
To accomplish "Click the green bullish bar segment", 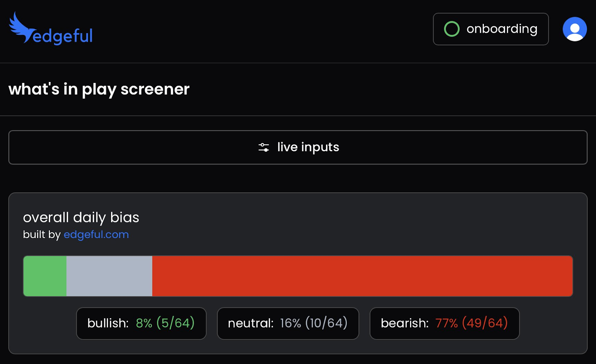I will coord(45,276).
